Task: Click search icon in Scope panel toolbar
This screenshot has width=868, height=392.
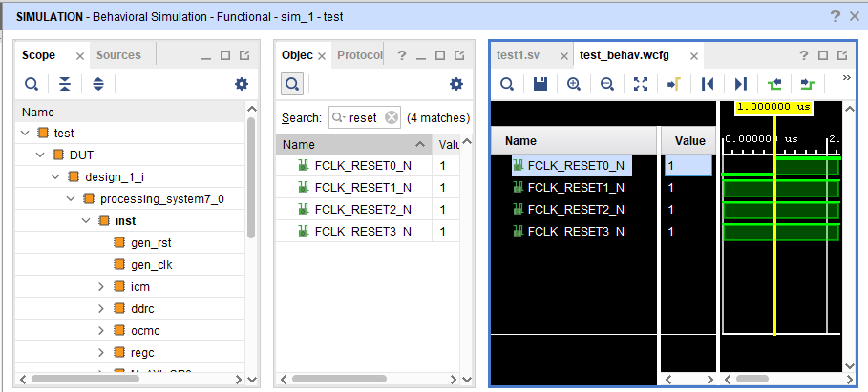Action: [x=32, y=84]
